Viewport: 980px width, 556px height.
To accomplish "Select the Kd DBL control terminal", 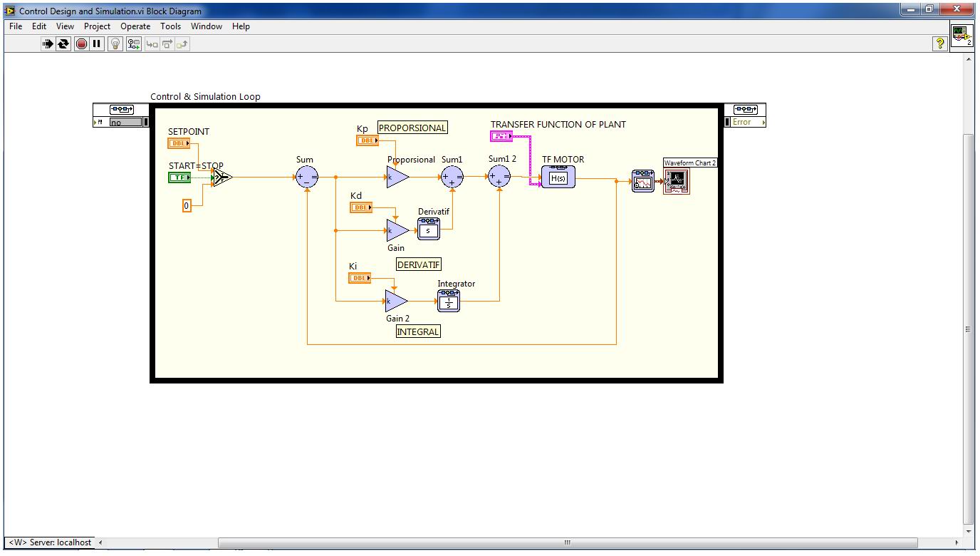I will 361,207.
